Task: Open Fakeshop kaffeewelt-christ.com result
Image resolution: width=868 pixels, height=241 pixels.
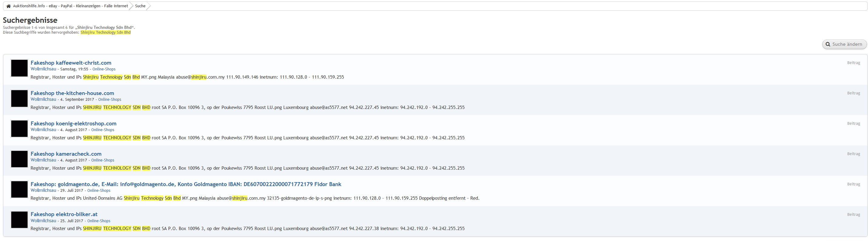Action: point(71,63)
